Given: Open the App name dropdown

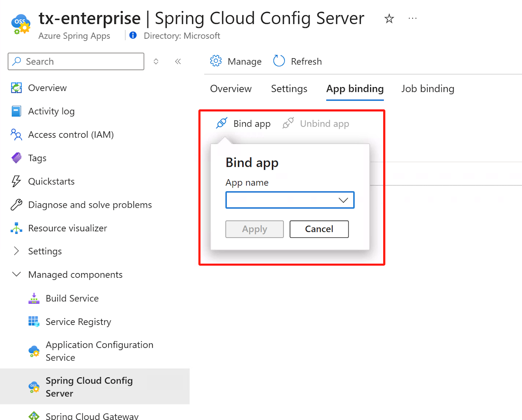Looking at the screenshot, I should 290,200.
